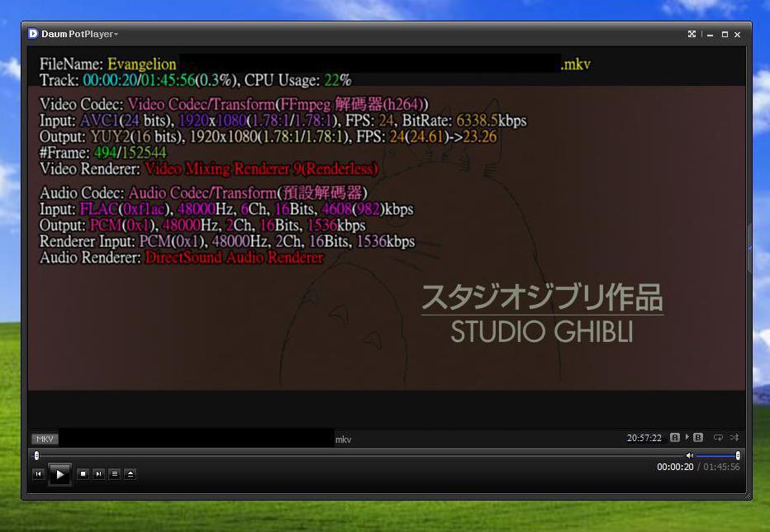This screenshot has height=532, width=770.
Task: Jump to the middle of the seek bar
Action: [359, 456]
